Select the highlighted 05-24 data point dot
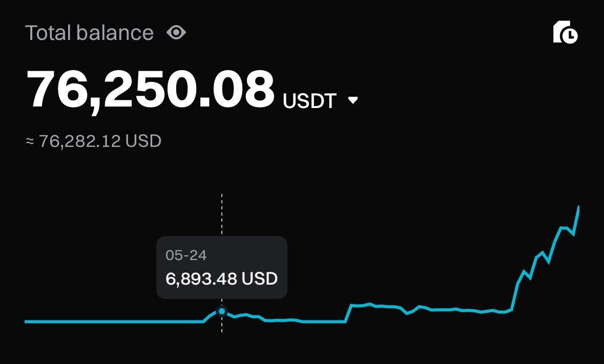Image resolution: width=604 pixels, height=364 pixels. point(222,311)
